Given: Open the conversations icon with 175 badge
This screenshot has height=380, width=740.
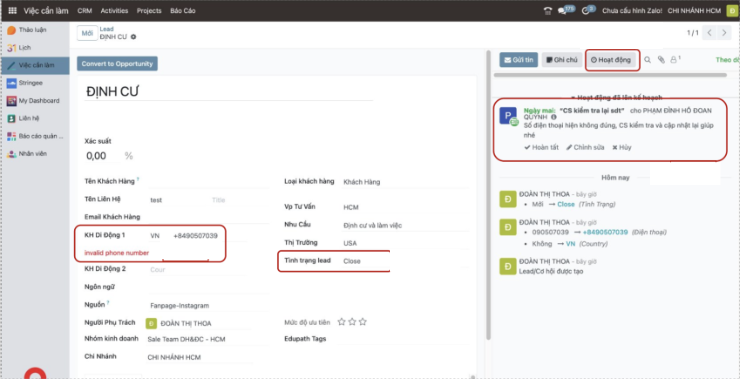Looking at the screenshot, I should click(566, 10).
